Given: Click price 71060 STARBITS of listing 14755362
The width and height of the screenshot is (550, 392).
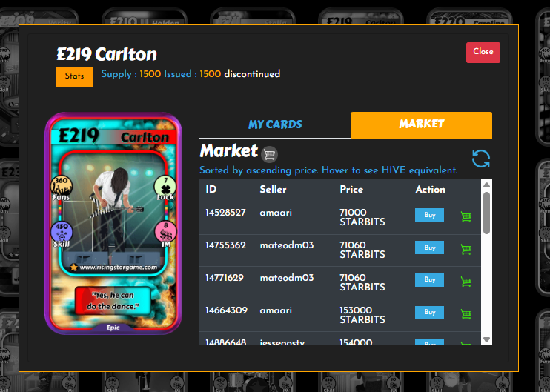Looking at the screenshot, I should point(362,250).
